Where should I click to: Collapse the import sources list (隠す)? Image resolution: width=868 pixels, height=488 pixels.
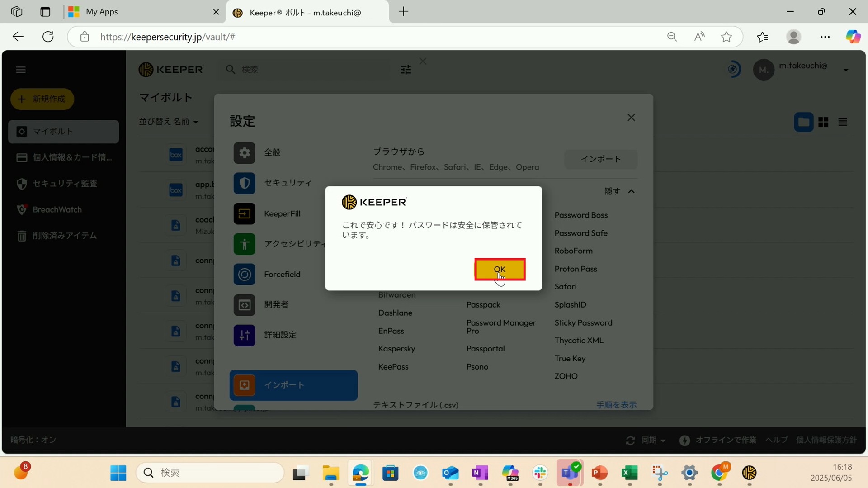(619, 191)
